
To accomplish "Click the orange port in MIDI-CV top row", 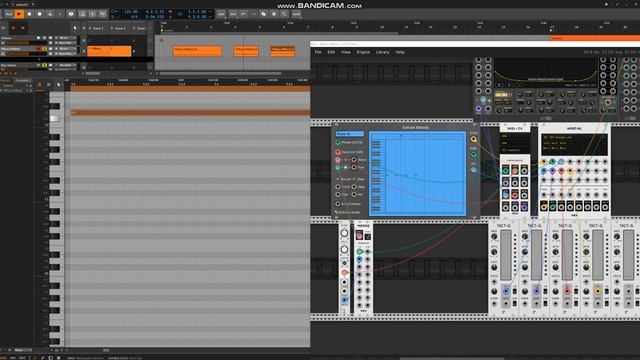I will 515,170.
